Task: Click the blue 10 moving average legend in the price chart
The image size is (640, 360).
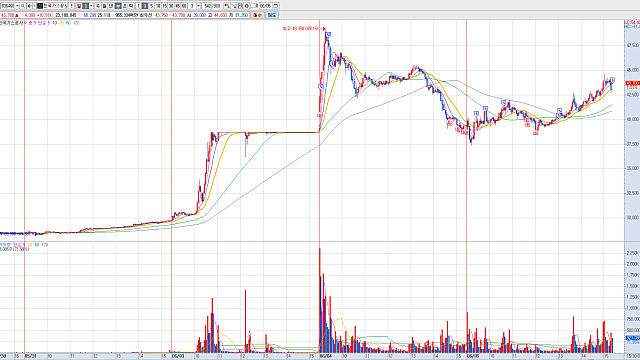Action: click(x=54, y=23)
